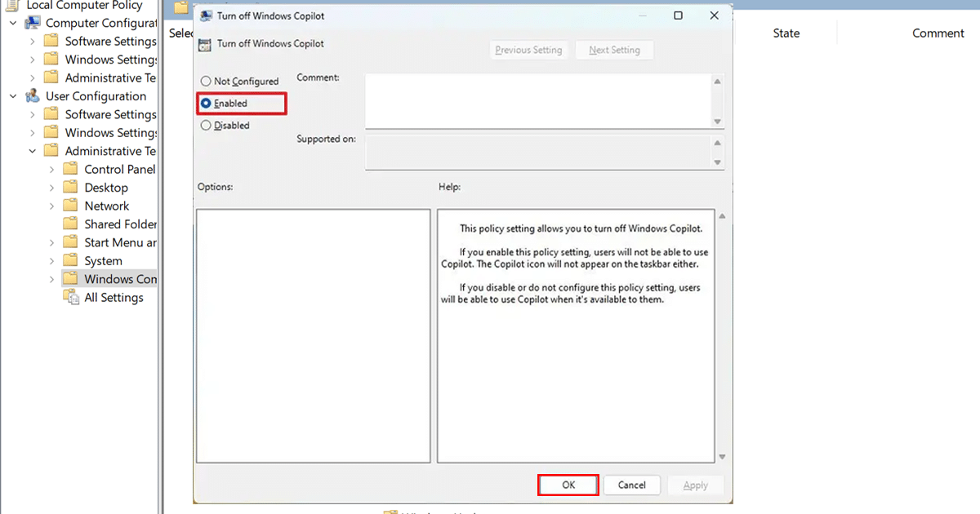
Task: Expand the Desktop folder chevron
Action: (x=52, y=188)
